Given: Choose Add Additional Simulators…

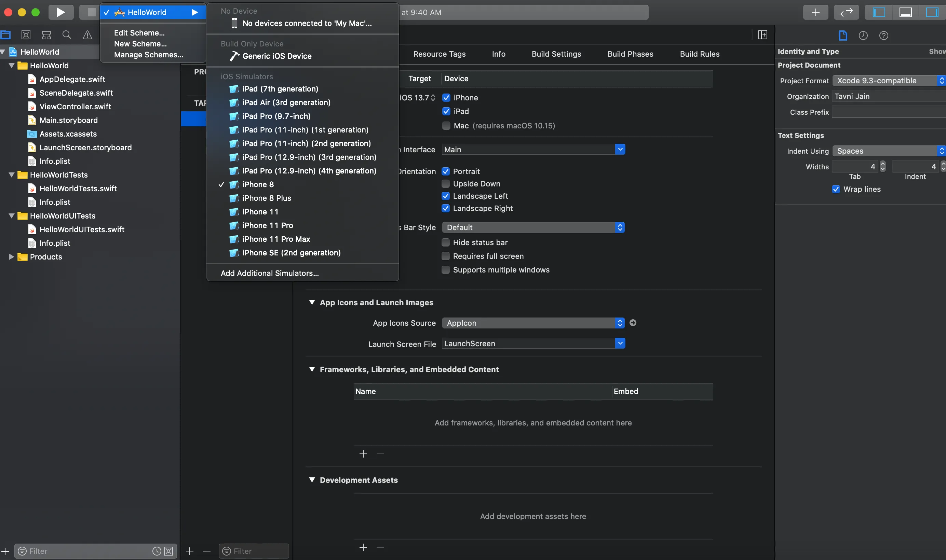Looking at the screenshot, I should [270, 273].
